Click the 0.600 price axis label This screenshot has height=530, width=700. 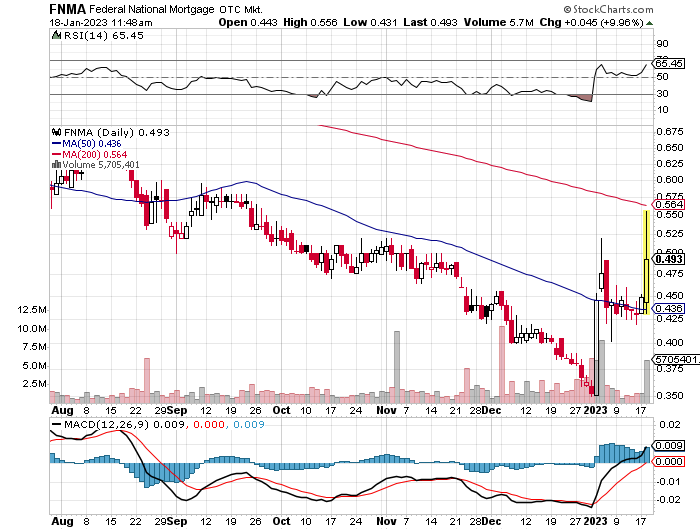pos(670,179)
